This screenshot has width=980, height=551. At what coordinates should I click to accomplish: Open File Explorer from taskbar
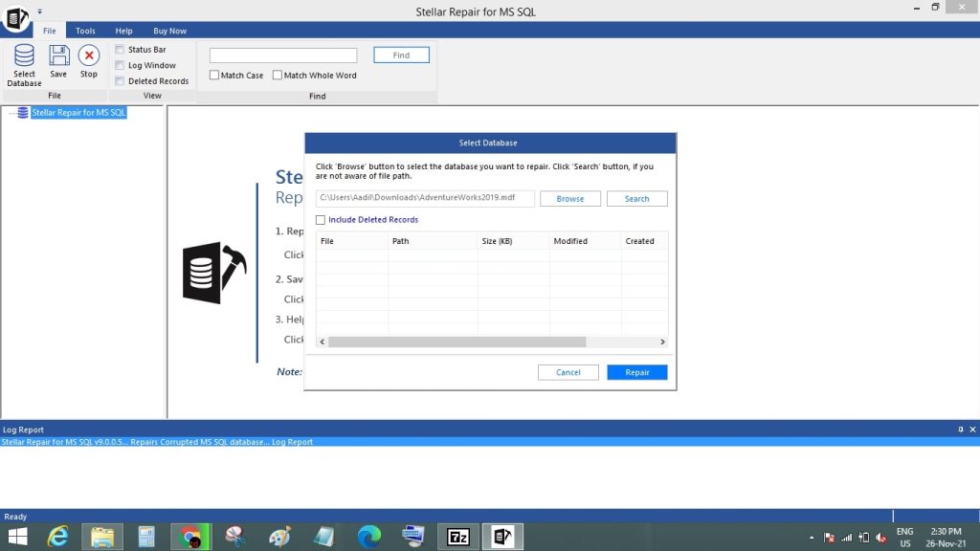pos(102,537)
